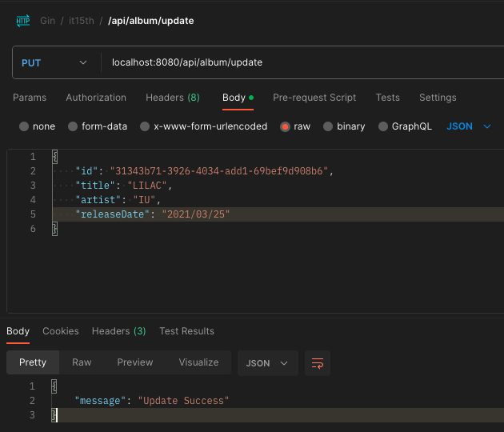Open the response JSON format dropdown
The width and height of the screenshot is (504, 432).
pyautogui.click(x=267, y=363)
